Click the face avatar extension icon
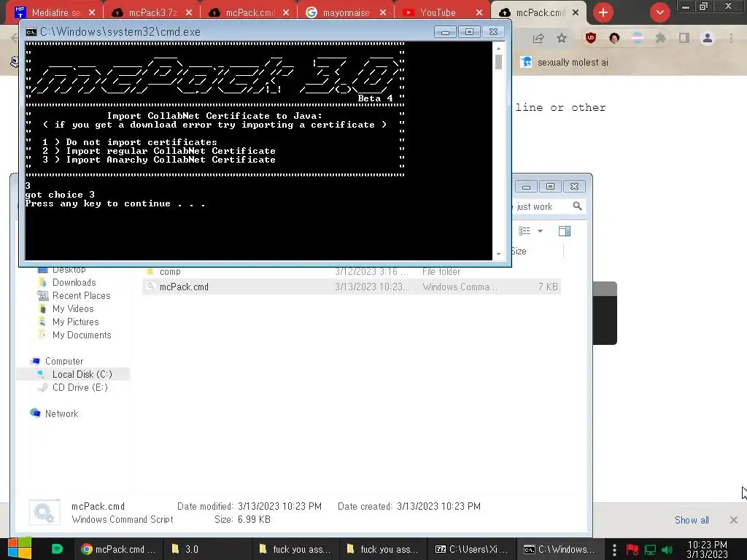This screenshot has width=747, height=560. (x=614, y=38)
